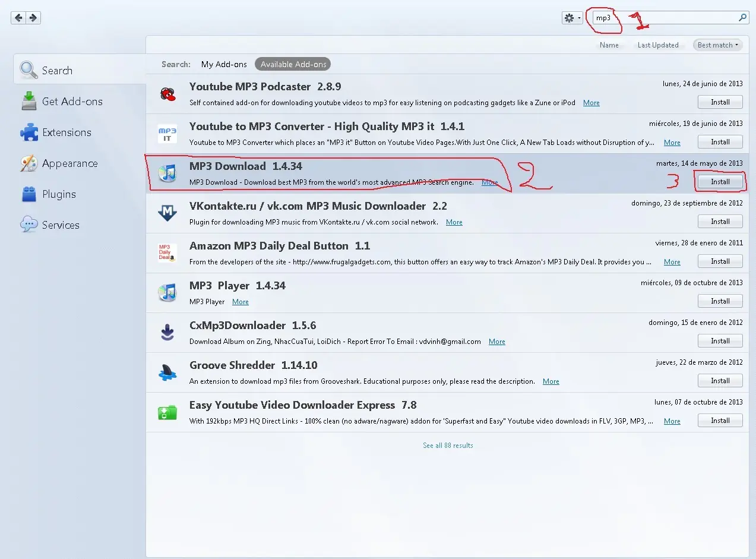Install Youtube to MP3 Converter
This screenshot has height=559, width=756.
[720, 142]
